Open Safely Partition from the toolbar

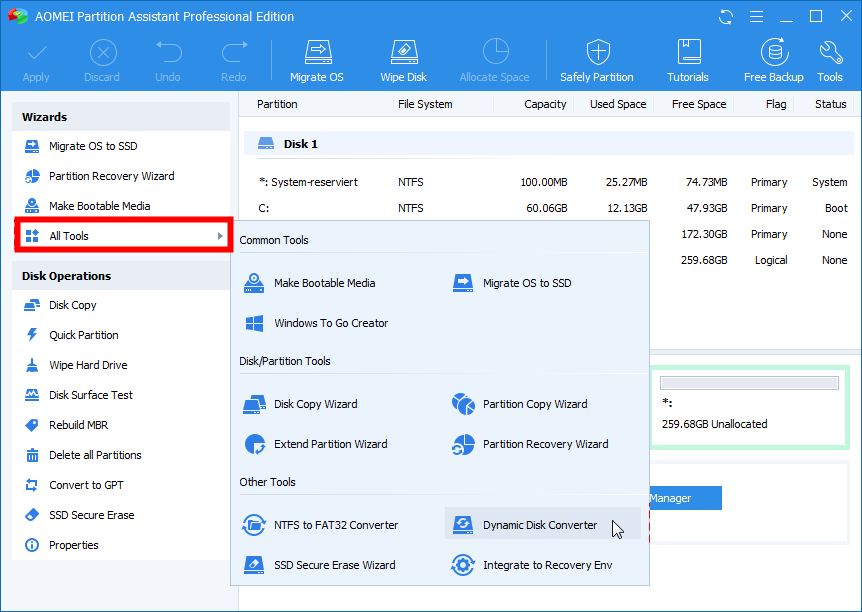pyautogui.click(x=597, y=60)
